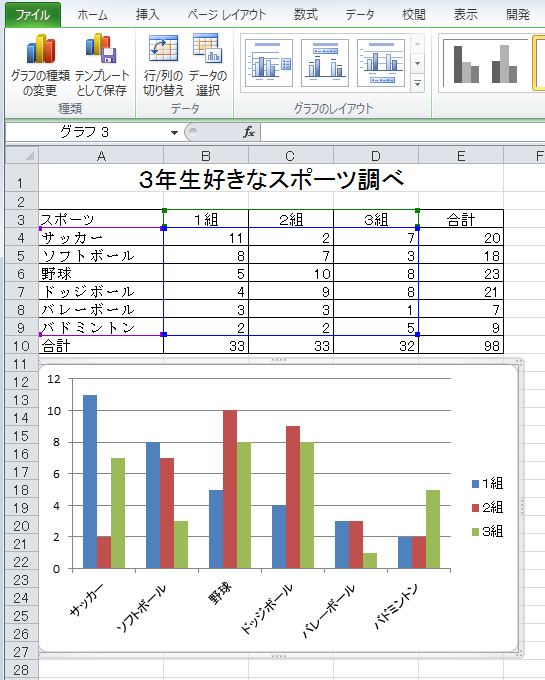Switch to the ホーム tab

tap(92, 15)
